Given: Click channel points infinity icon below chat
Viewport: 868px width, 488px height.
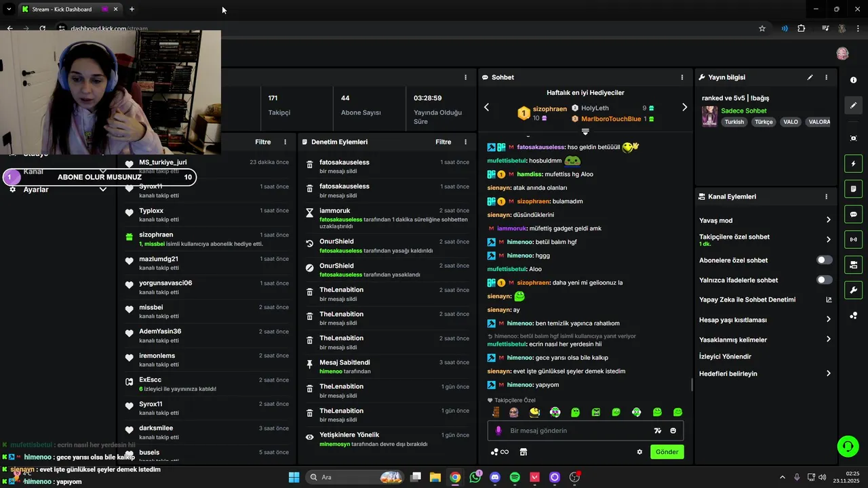Looking at the screenshot, I should 500,452.
